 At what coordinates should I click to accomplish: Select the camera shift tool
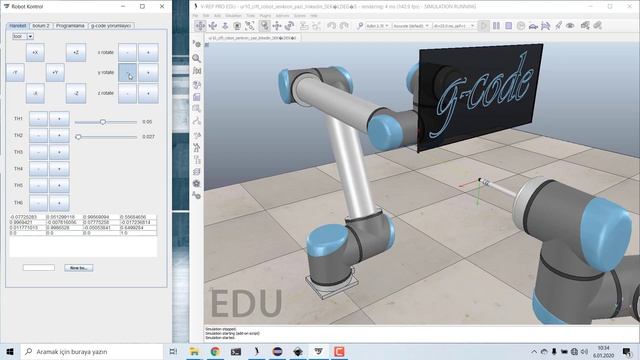click(x=225, y=26)
